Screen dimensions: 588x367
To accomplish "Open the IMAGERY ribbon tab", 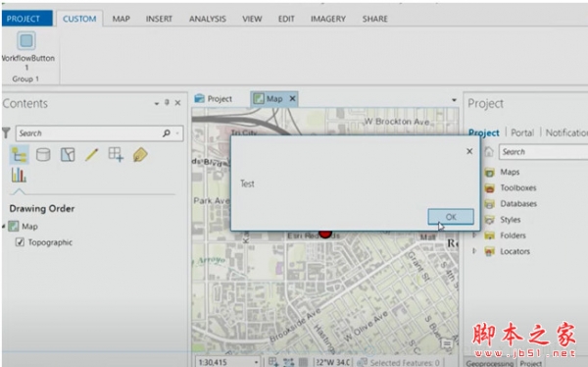I will (328, 19).
